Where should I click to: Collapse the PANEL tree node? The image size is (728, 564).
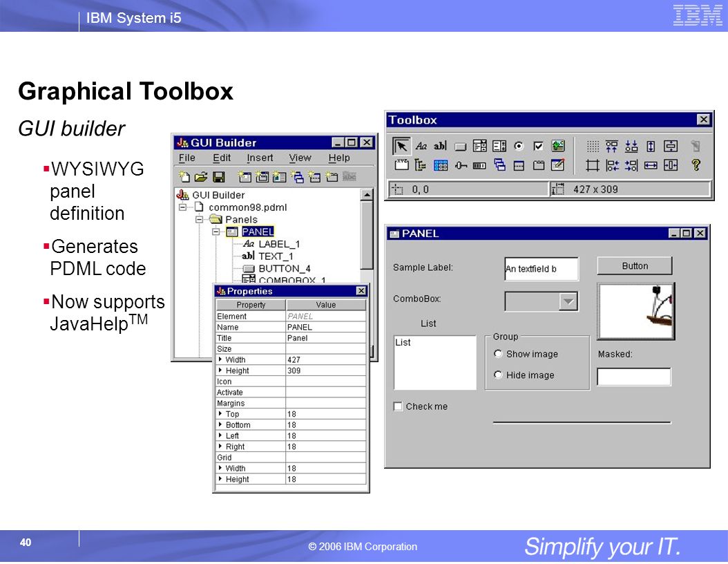point(216,232)
